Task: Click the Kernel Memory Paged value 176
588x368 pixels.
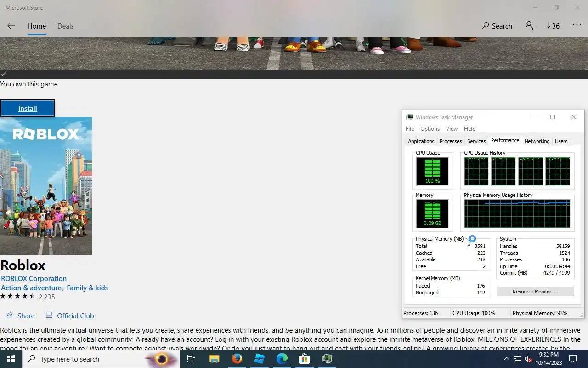Action: pos(481,286)
